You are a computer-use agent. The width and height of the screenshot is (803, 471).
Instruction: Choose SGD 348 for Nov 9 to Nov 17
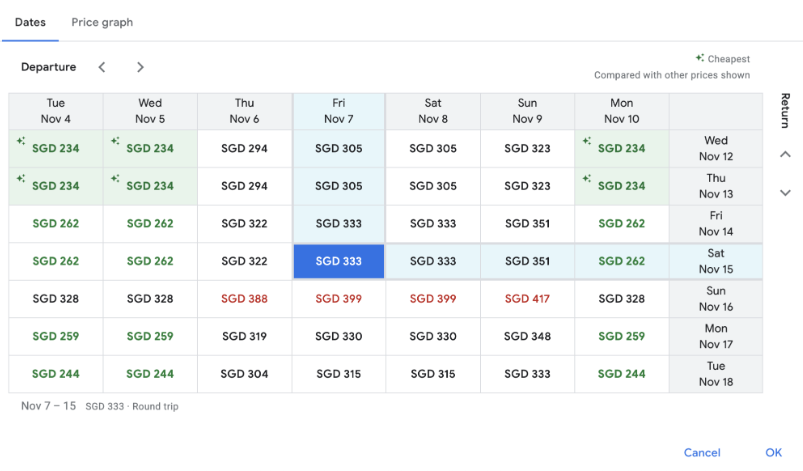[527, 337]
